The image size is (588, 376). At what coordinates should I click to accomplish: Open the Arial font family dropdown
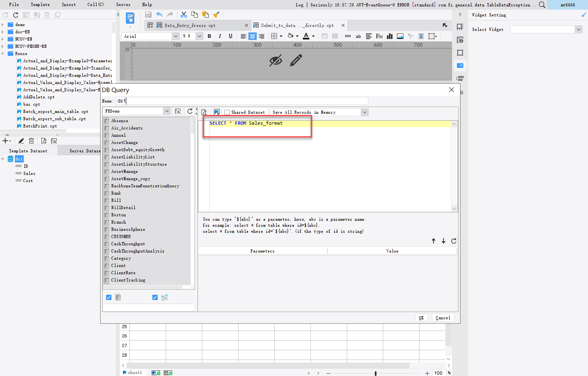tap(175, 36)
